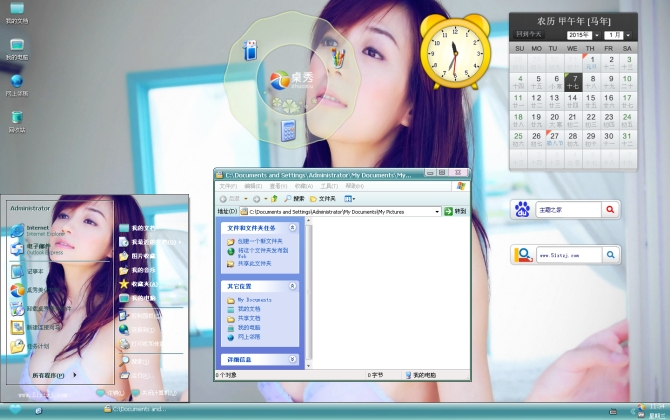Click the Baidu search input field

[568, 209]
